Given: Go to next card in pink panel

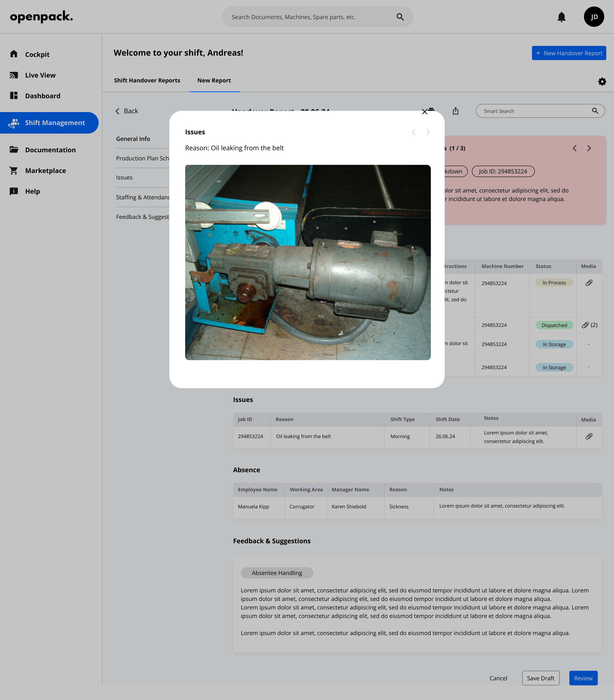Looking at the screenshot, I should (589, 148).
